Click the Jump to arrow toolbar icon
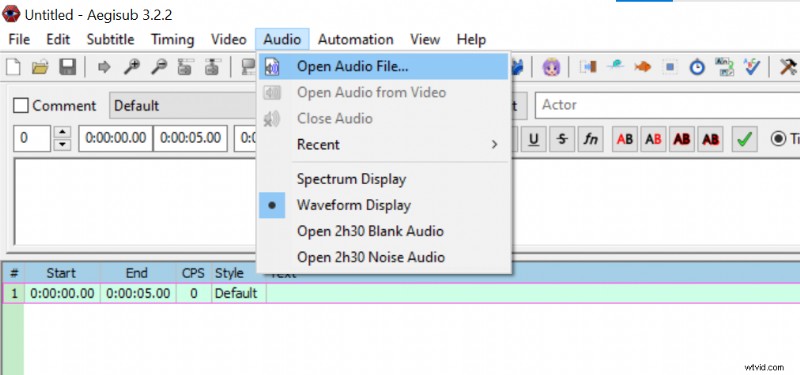This screenshot has height=375, width=800. click(x=104, y=67)
